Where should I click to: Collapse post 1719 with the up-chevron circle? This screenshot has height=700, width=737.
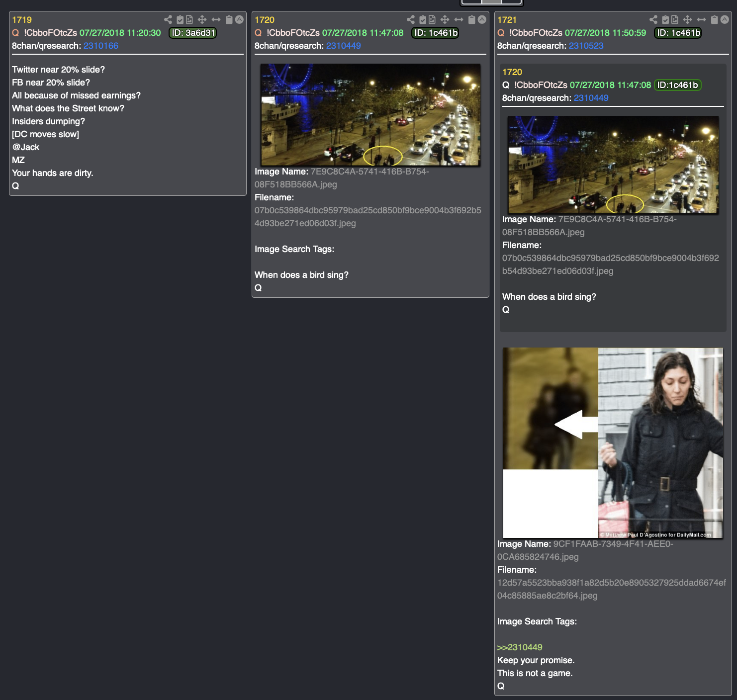pyautogui.click(x=239, y=19)
